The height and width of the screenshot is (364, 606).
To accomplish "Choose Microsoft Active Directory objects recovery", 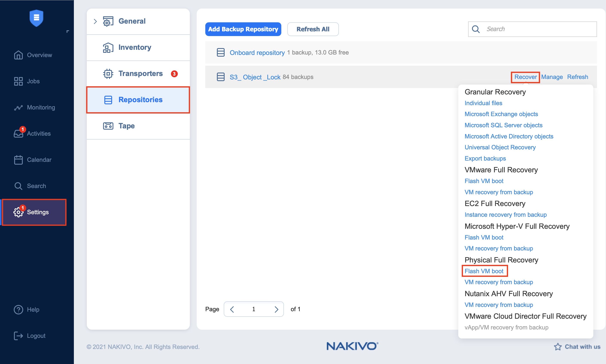I will pyautogui.click(x=509, y=136).
